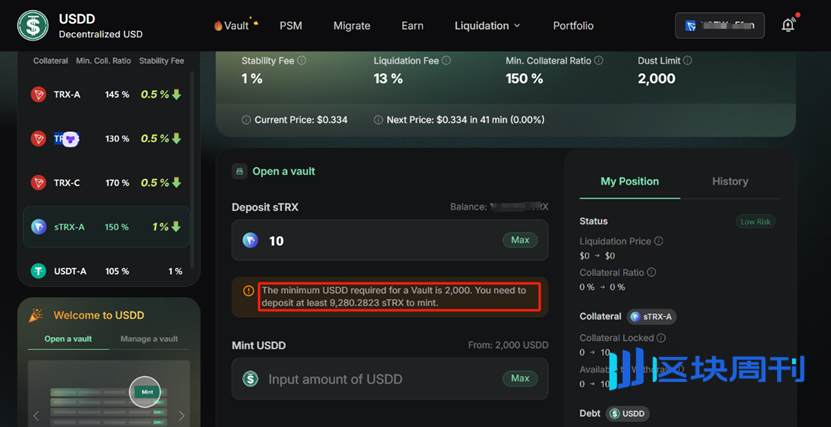Click the Low Risk status badge
The width and height of the screenshot is (831, 427).
click(755, 221)
